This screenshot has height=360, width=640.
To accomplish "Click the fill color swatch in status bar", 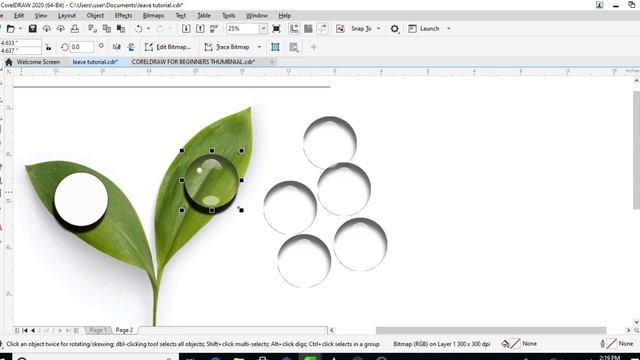I will click(515, 344).
